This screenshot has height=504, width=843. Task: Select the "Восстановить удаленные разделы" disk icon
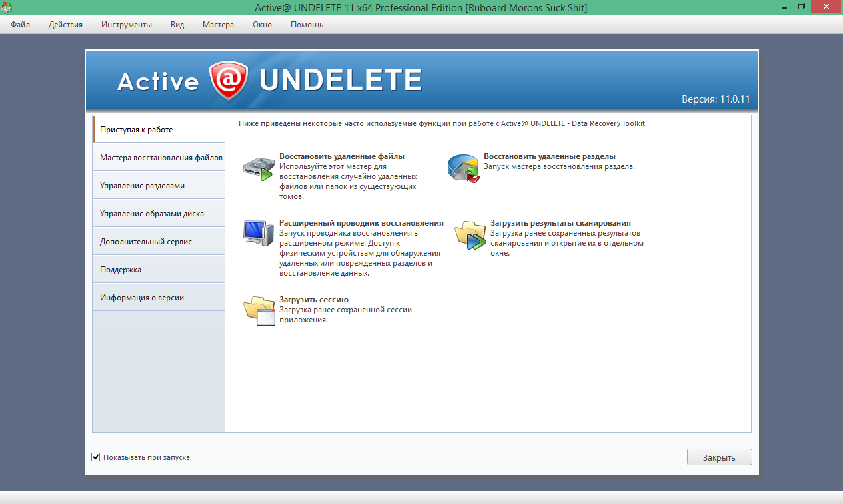(x=463, y=168)
